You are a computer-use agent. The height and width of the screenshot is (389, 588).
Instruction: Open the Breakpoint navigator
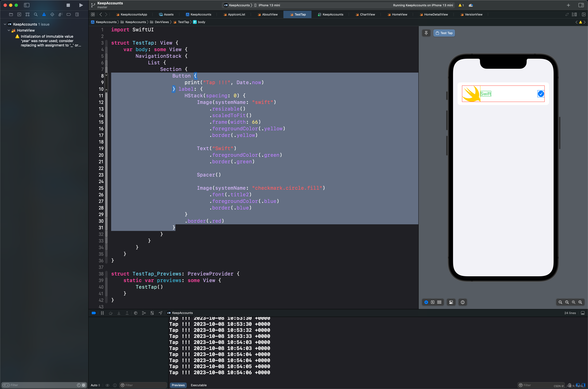69,14
